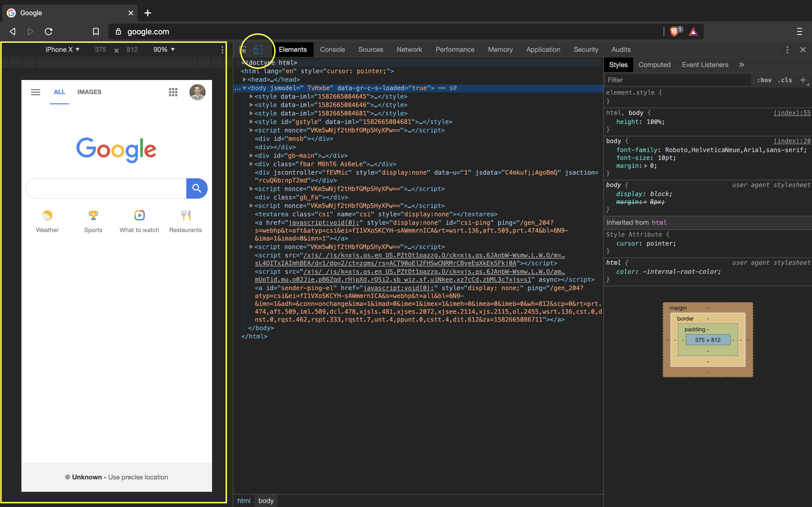Toggle element state with :hov control

coord(765,80)
